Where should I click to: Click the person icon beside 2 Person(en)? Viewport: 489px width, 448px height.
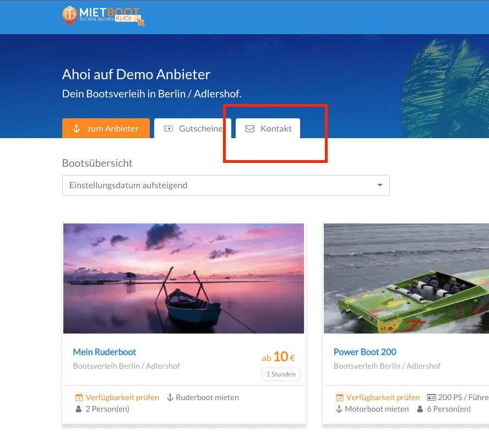click(x=78, y=409)
